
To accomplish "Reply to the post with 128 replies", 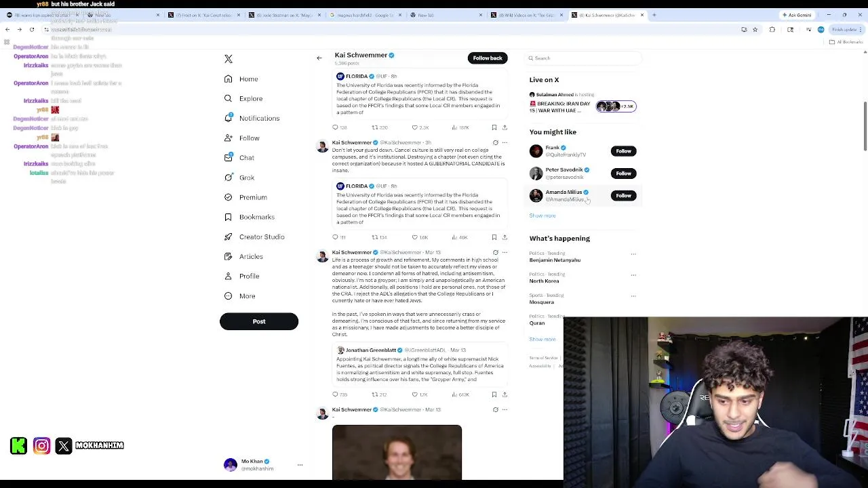I will tap(340, 127).
